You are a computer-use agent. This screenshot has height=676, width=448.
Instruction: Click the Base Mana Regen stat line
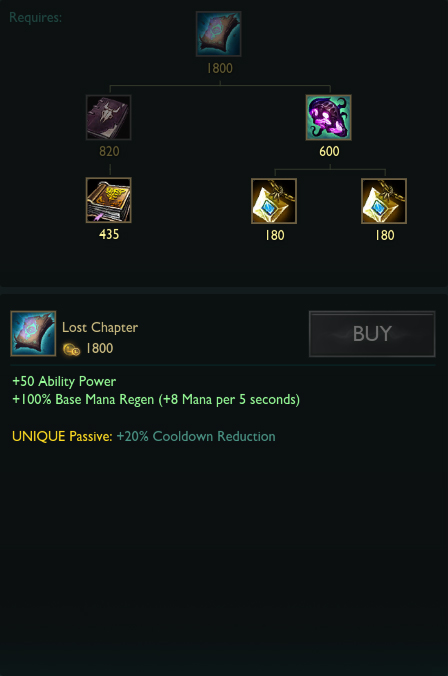(x=156, y=400)
